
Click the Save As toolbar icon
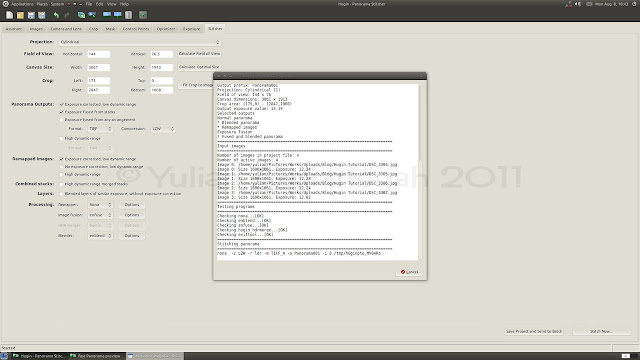point(42,15)
